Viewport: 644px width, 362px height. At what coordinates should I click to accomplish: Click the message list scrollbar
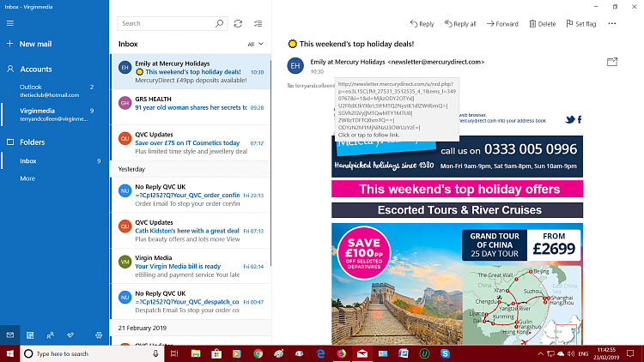click(x=270, y=164)
